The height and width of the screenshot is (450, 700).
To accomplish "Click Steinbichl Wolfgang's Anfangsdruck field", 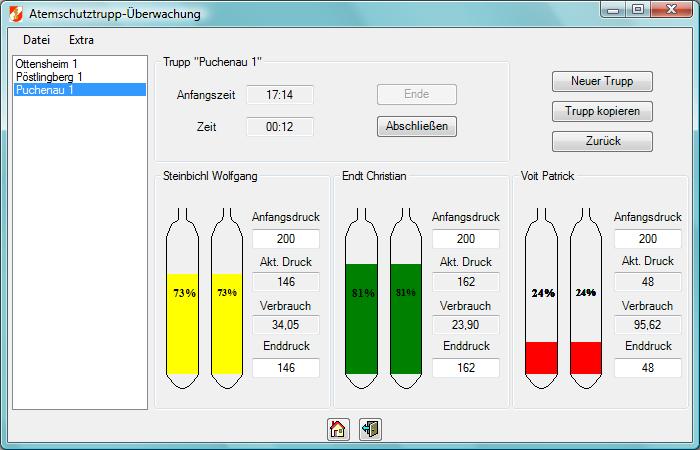I will point(286,239).
